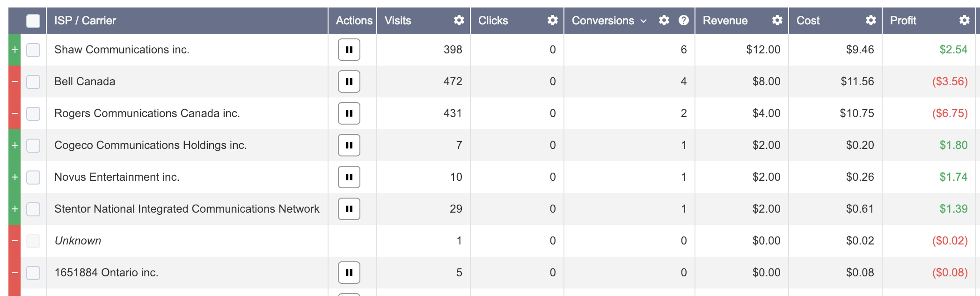The width and height of the screenshot is (980, 296).
Task: Pause the Novus Entertainment inc. row
Action: (349, 177)
